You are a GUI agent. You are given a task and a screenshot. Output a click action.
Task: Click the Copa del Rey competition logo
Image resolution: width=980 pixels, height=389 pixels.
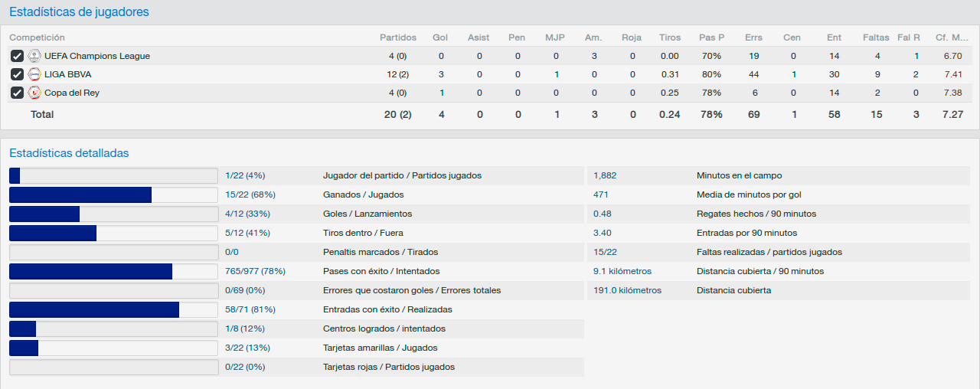tap(34, 93)
